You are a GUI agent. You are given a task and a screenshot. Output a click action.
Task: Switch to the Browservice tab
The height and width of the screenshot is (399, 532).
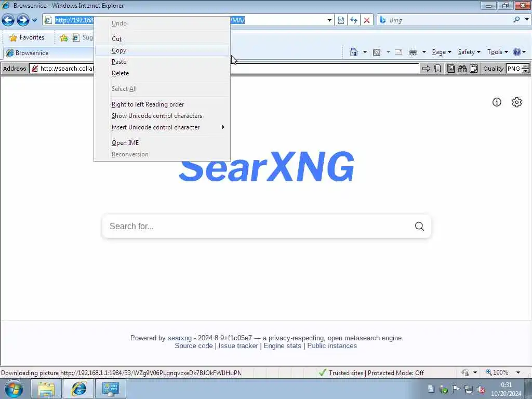click(x=47, y=53)
